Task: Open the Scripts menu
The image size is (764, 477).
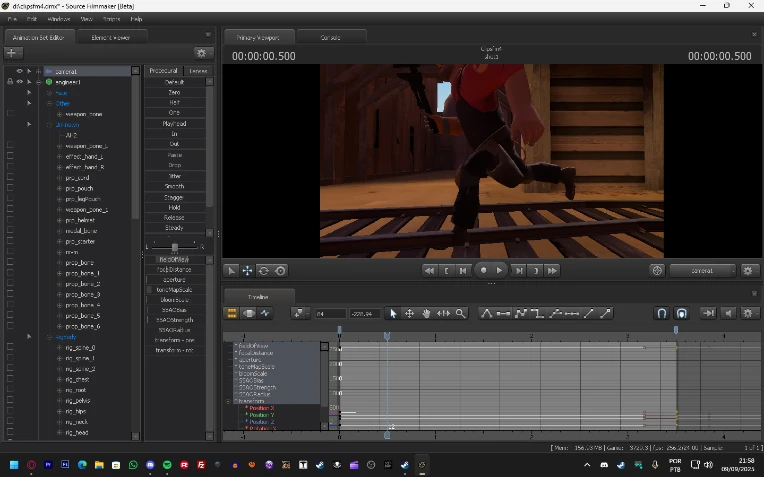Action: [x=112, y=19]
